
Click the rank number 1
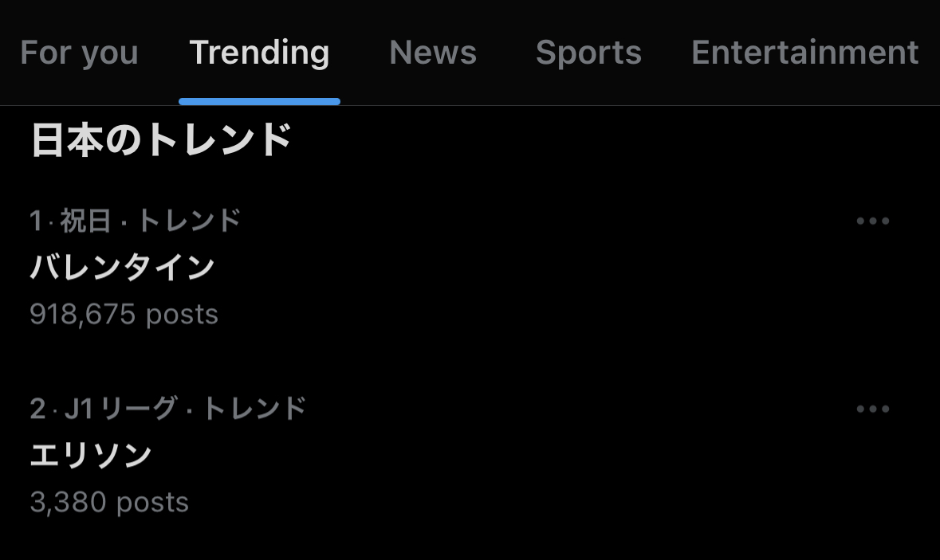[x=35, y=221]
